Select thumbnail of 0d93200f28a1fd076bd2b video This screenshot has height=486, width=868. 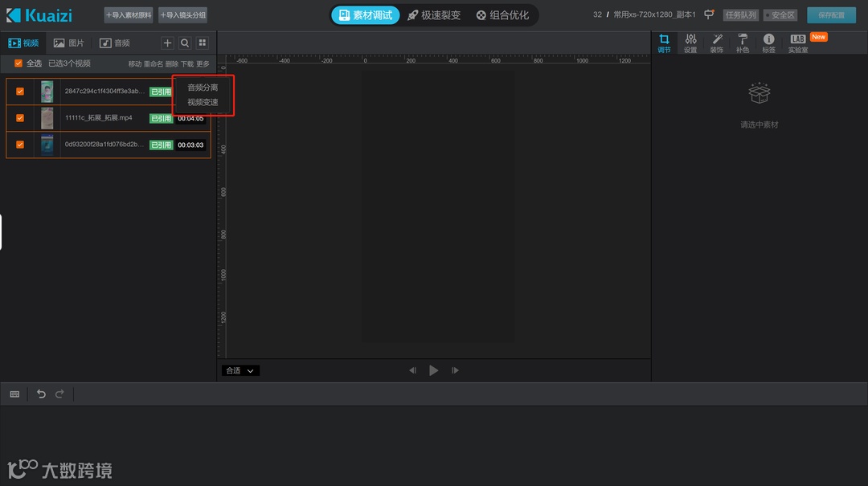pyautogui.click(x=47, y=145)
